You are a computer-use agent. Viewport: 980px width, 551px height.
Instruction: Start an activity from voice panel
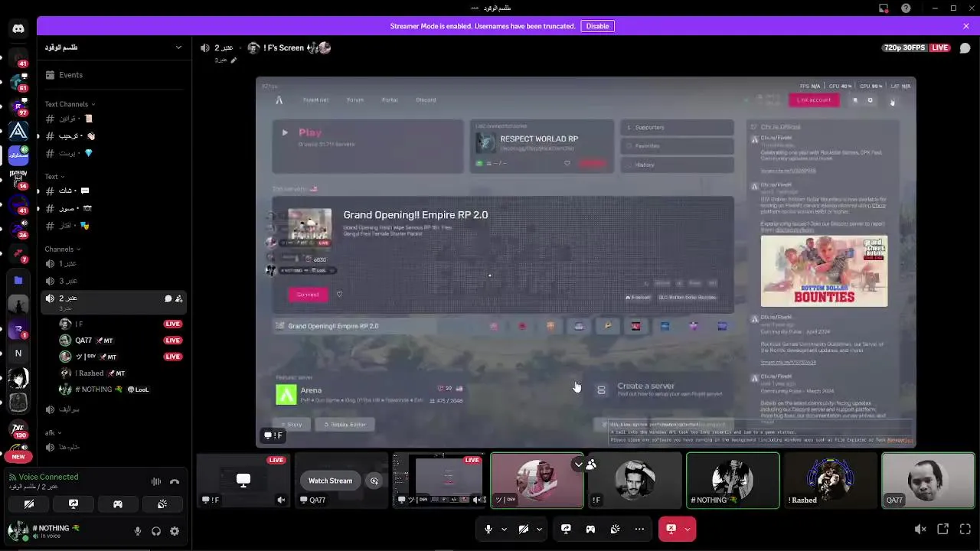[x=118, y=504]
